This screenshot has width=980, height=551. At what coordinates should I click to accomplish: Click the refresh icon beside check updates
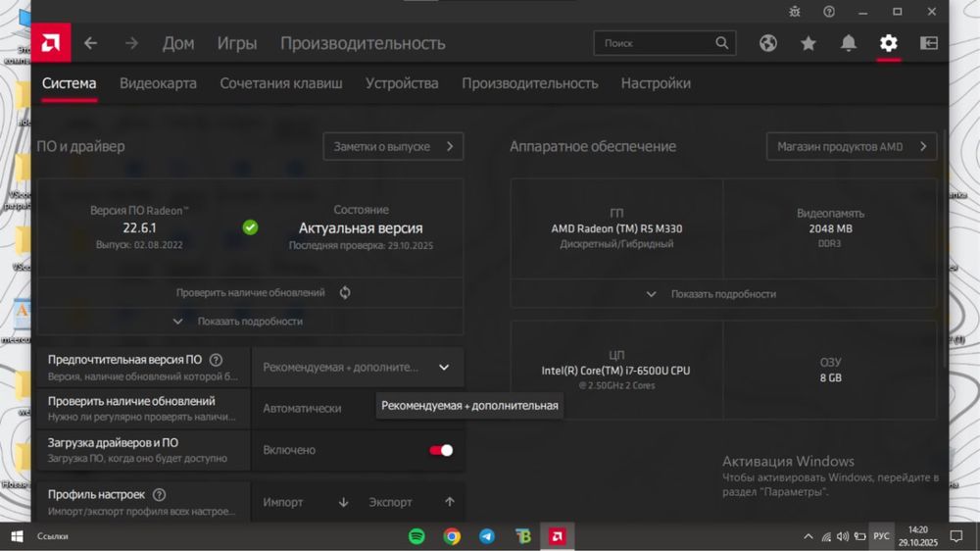point(345,292)
